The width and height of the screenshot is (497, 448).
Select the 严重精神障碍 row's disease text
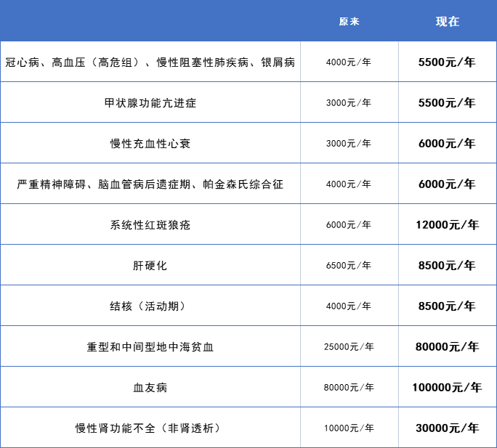tap(150, 184)
